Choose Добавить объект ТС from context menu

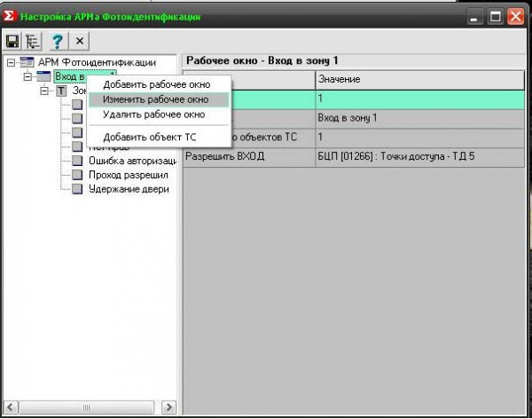click(x=150, y=137)
